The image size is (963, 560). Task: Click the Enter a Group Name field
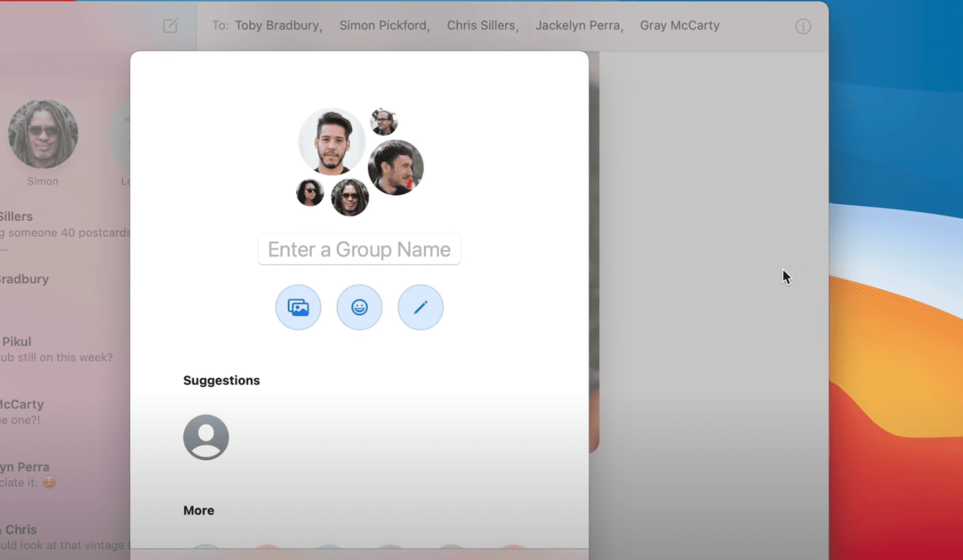click(x=359, y=249)
